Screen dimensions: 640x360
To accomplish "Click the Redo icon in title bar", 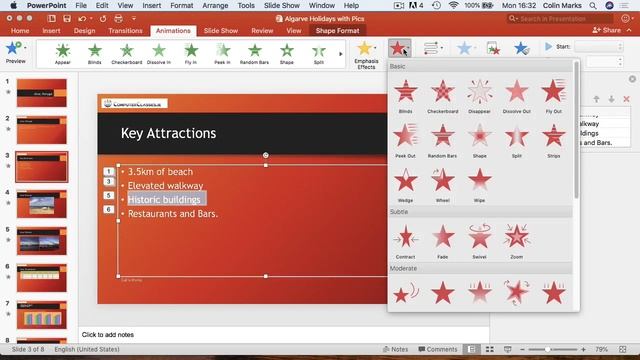I will pyautogui.click(x=103, y=19).
